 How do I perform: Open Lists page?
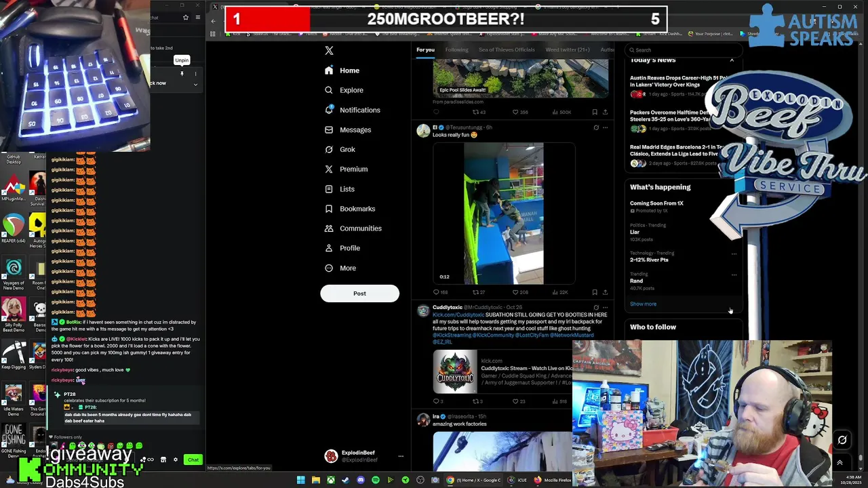click(x=339, y=189)
